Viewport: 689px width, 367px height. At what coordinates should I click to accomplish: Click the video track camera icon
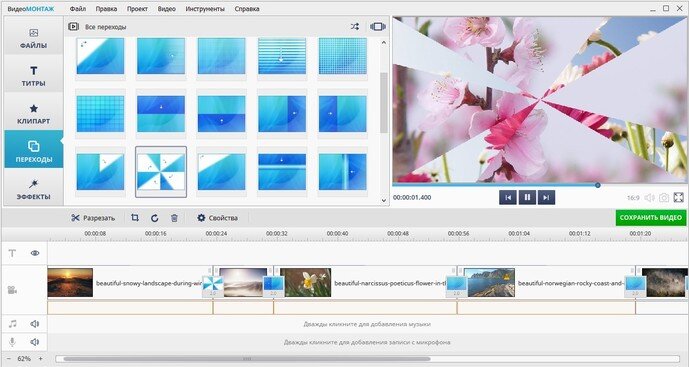[12, 290]
